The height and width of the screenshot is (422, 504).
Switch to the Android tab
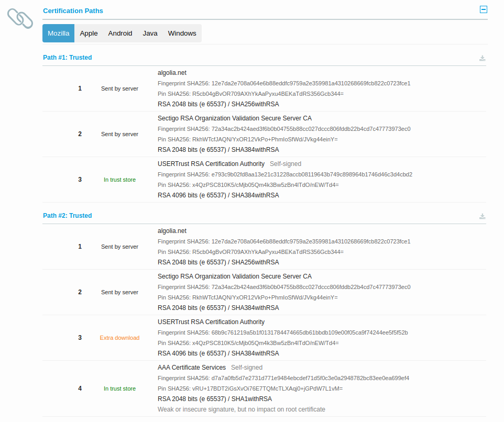coord(120,33)
